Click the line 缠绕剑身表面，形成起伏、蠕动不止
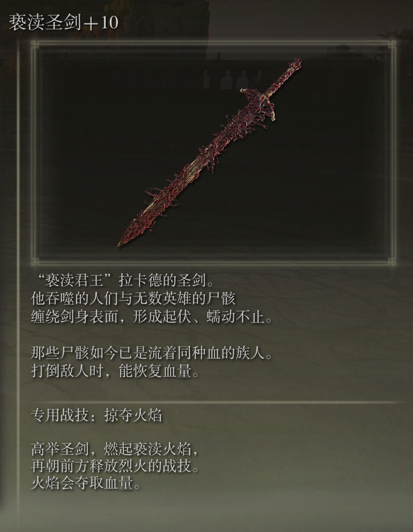 (x=151, y=317)
